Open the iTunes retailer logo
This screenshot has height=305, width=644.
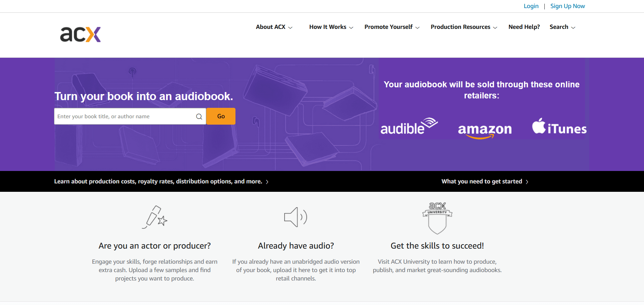point(559,126)
